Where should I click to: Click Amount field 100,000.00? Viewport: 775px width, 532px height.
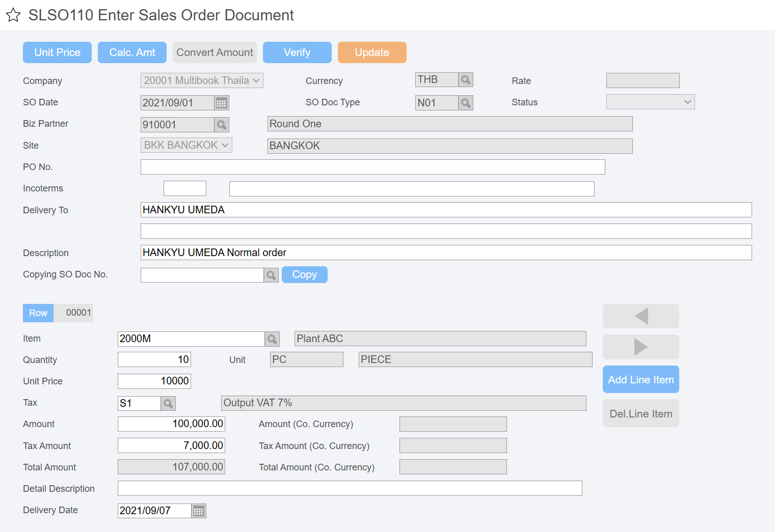point(171,424)
